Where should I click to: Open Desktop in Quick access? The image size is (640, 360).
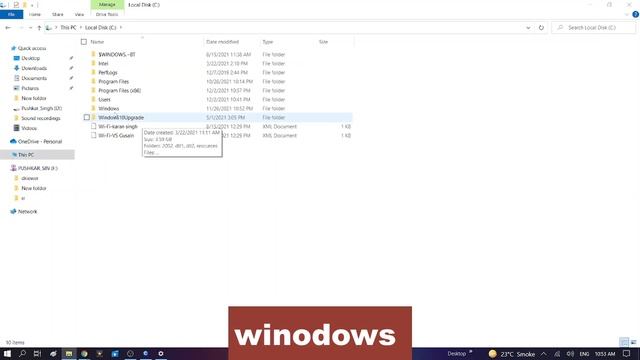31,58
